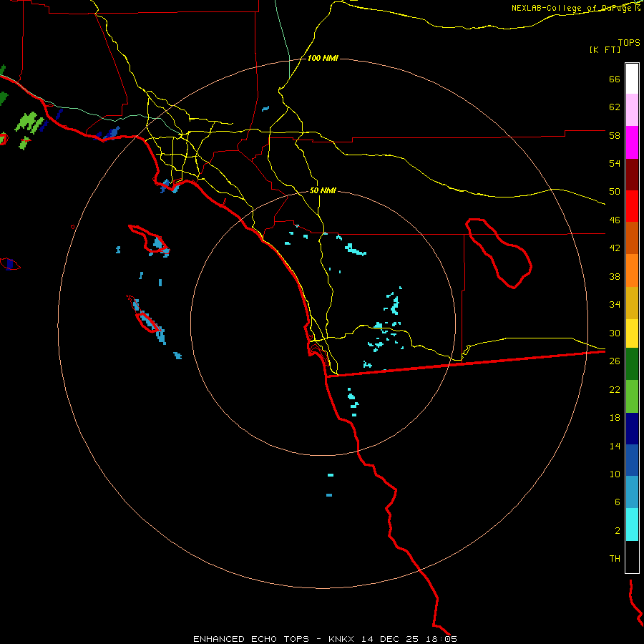644x644 pixels.
Task: Click the dark red legend color band
Action: [632, 175]
